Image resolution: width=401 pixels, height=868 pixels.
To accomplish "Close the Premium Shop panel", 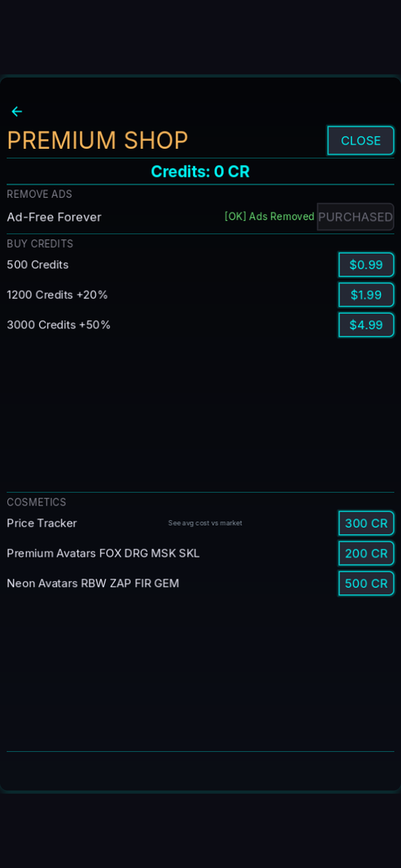I will (x=361, y=141).
